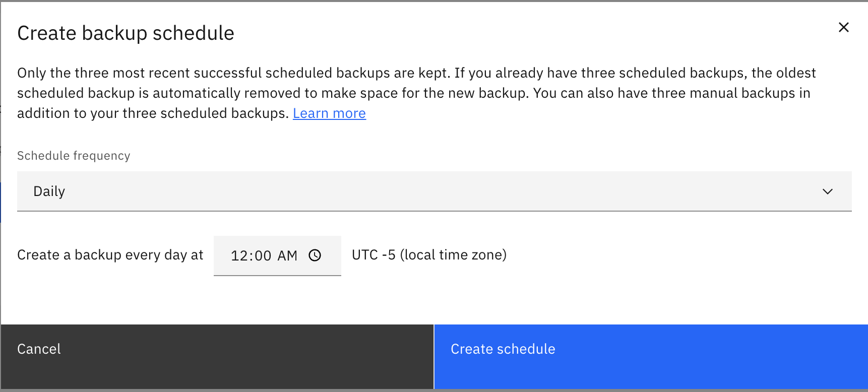Viewport: 868px width, 392px height.
Task: Click the first line of backup description text
Action: pyautogui.click(x=416, y=73)
